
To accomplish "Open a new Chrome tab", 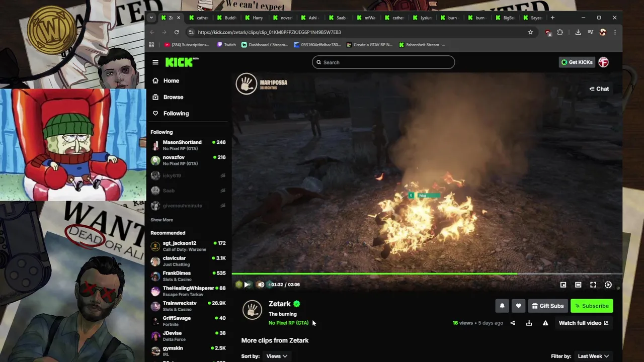I will point(552,18).
